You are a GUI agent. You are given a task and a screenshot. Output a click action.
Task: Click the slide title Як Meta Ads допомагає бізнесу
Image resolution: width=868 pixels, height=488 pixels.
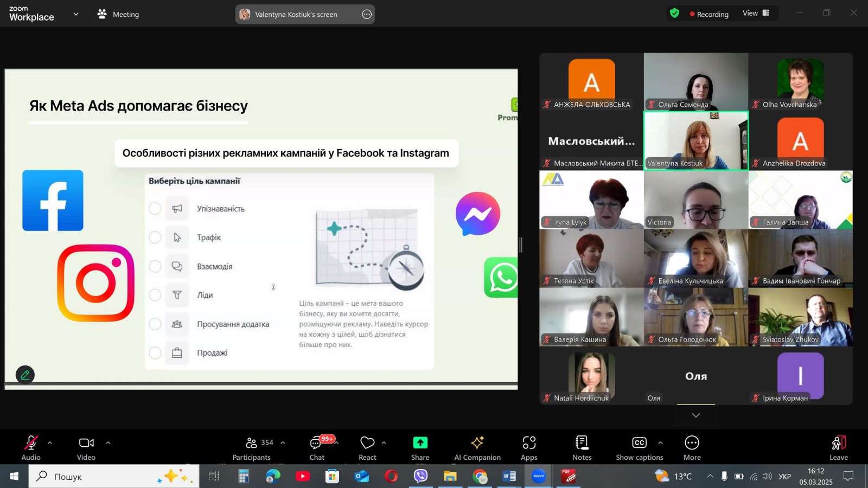pyautogui.click(x=138, y=106)
